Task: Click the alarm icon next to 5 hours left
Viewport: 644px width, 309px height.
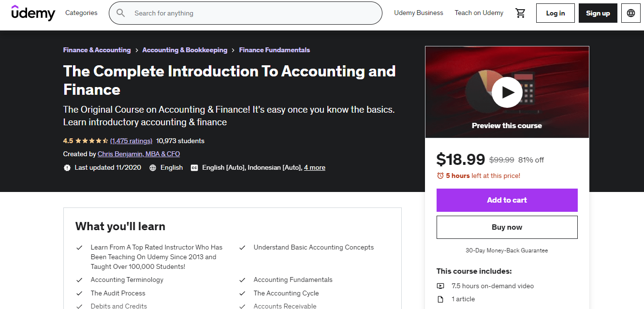Action: 440,176
